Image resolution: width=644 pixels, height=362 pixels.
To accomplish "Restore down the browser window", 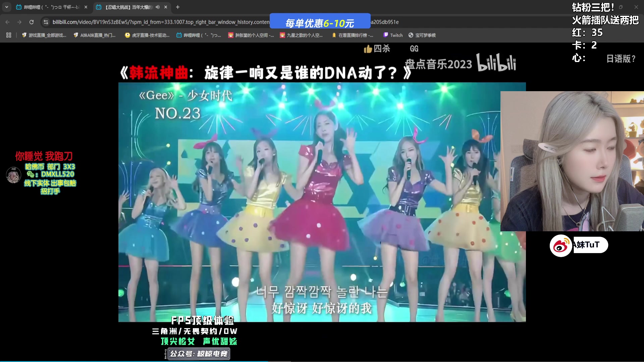I will click(x=621, y=7).
